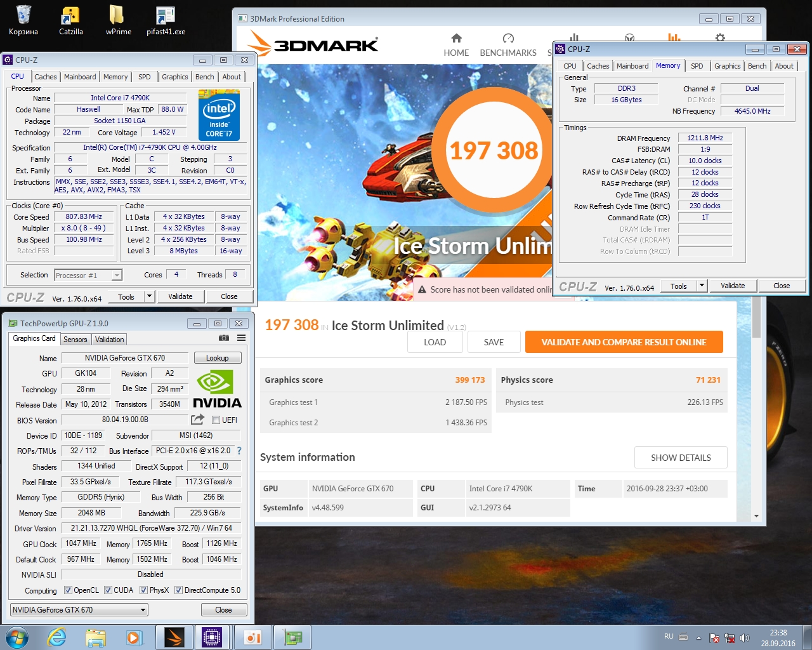Click the NVIDIA logo in GPU-Z

pos(216,389)
